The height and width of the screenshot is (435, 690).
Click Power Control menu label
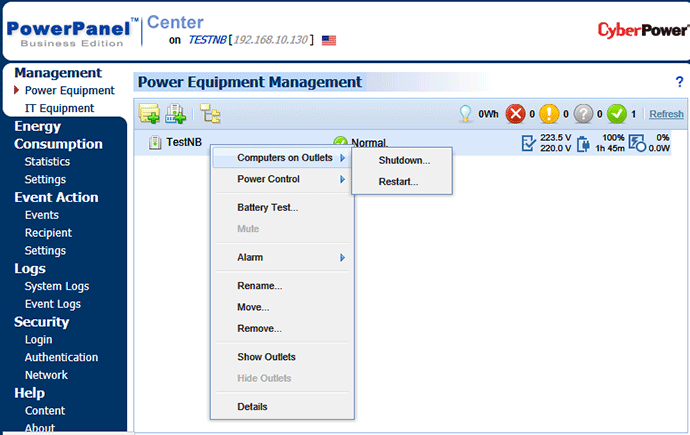point(268,179)
